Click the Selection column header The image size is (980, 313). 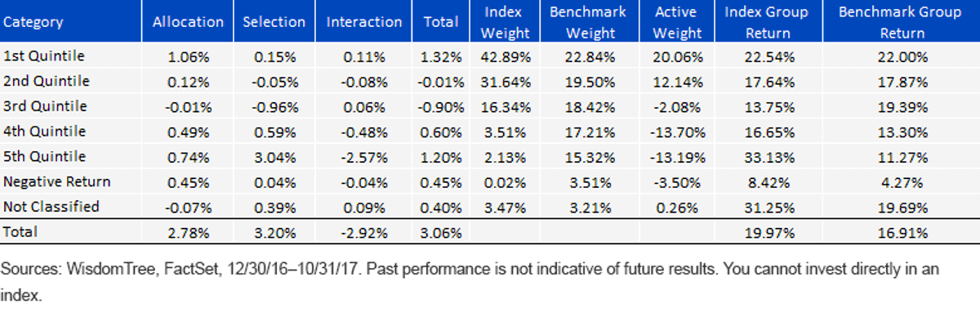[274, 23]
